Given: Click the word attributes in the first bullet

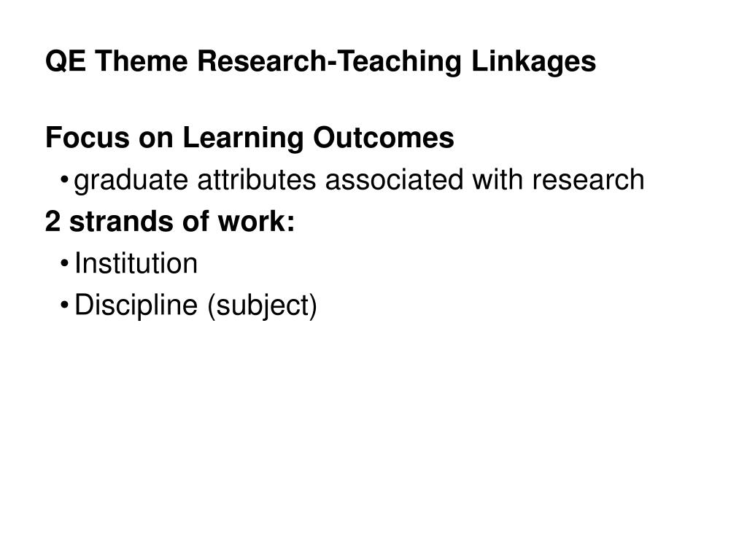Looking at the screenshot, I should click(256, 180).
